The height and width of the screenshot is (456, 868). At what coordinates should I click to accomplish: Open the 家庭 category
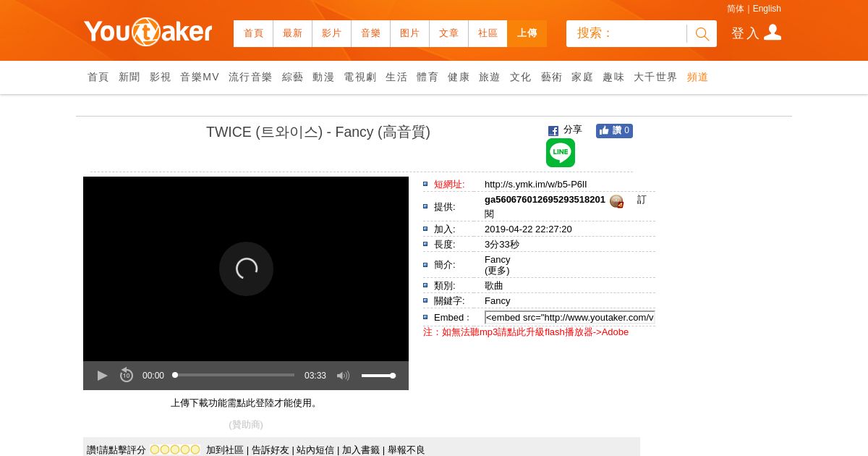coord(582,77)
